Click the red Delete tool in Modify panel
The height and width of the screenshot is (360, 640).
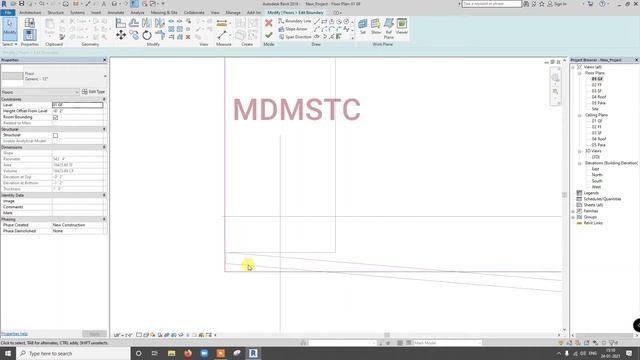pos(188,37)
